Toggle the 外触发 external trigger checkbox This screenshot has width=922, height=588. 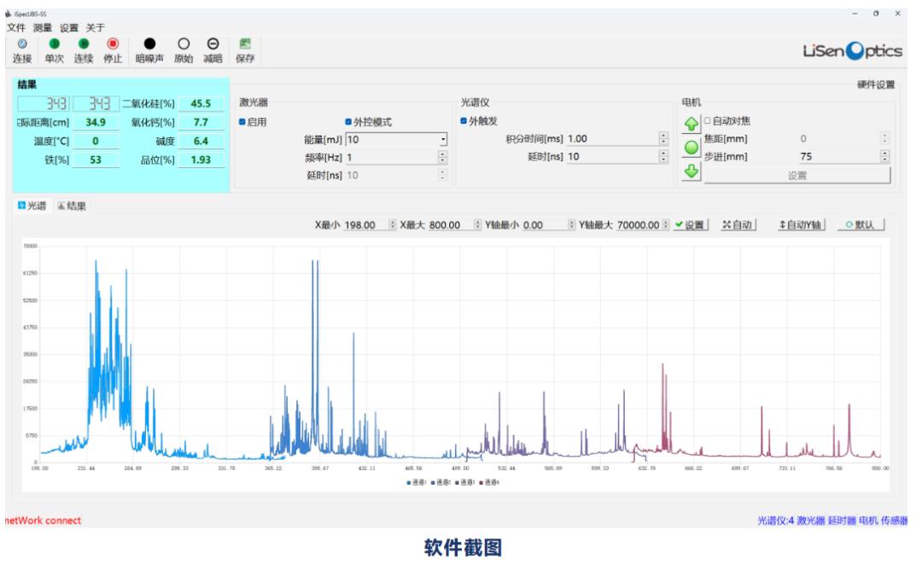pyautogui.click(x=462, y=122)
